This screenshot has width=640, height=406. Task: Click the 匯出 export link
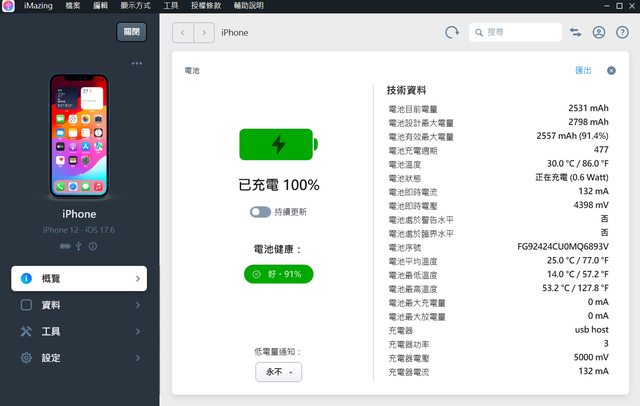tap(583, 71)
